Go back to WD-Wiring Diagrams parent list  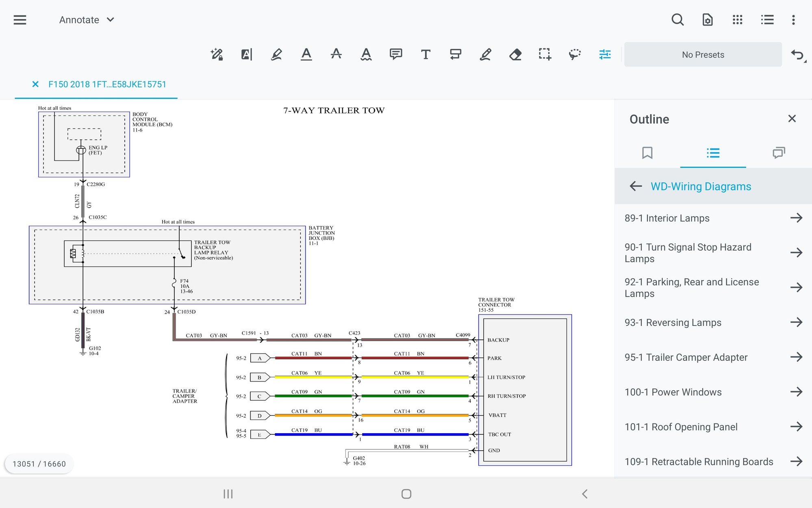coord(635,186)
